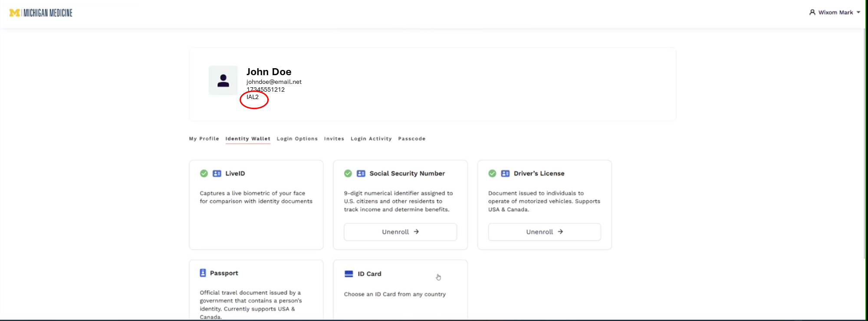Switch to the Login Options tab
Screen dimensions: 868x321
297,139
